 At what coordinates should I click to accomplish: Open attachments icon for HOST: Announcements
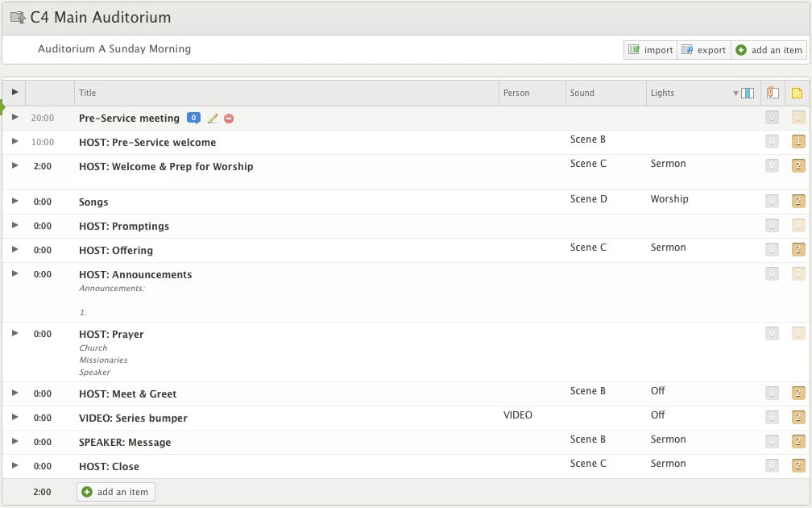click(772, 273)
